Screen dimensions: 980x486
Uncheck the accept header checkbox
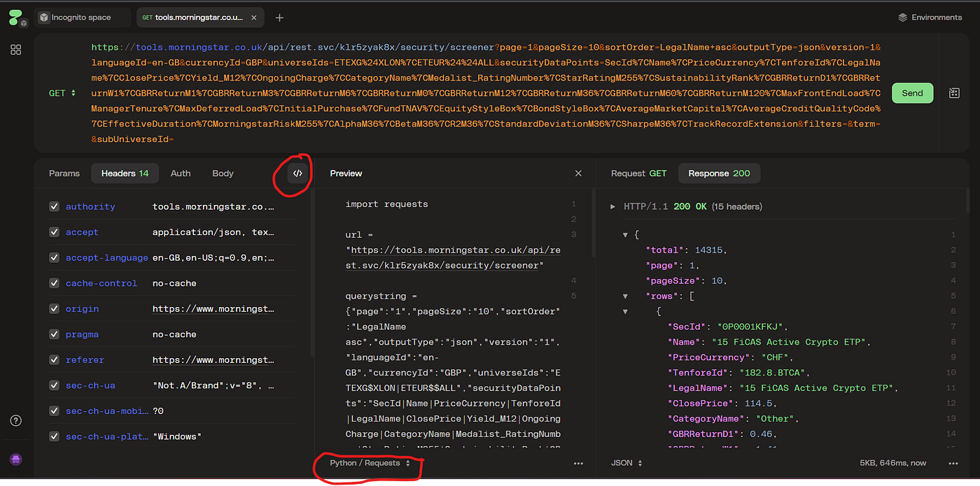tap(54, 232)
